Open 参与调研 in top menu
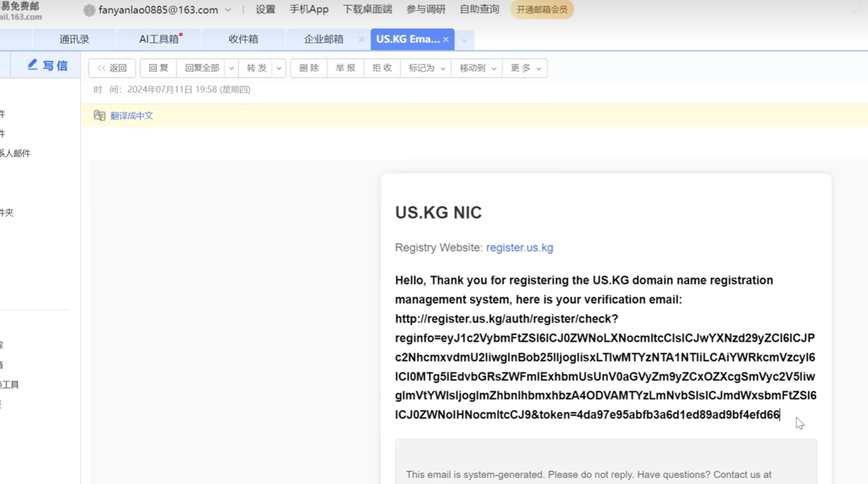 click(x=426, y=9)
